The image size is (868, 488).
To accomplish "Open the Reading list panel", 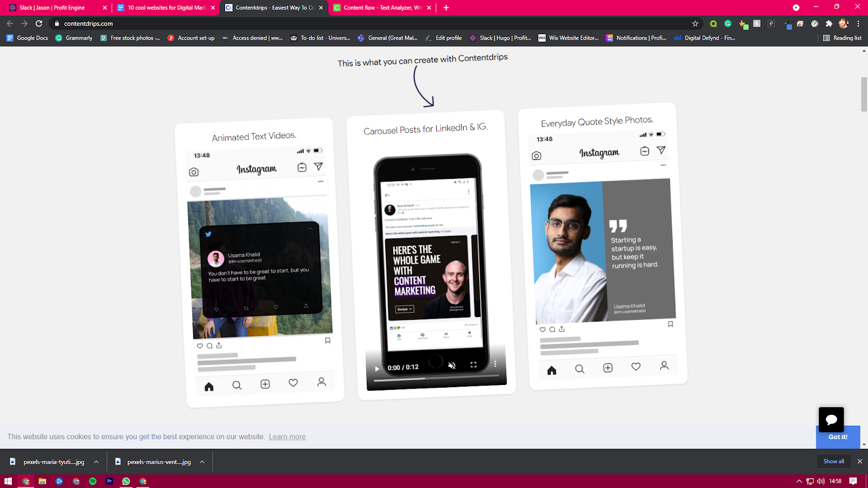I will (842, 38).
